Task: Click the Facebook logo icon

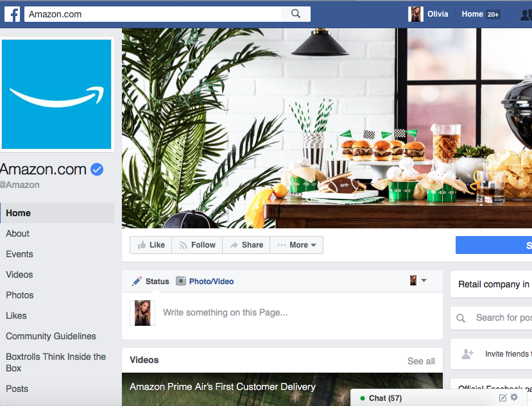Action: click(x=12, y=14)
